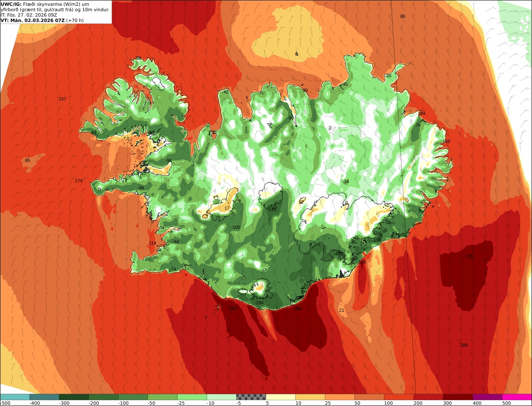Click the map value '21' southeast of Iceland
The height and width of the screenshot is (406, 532).
pos(342,310)
